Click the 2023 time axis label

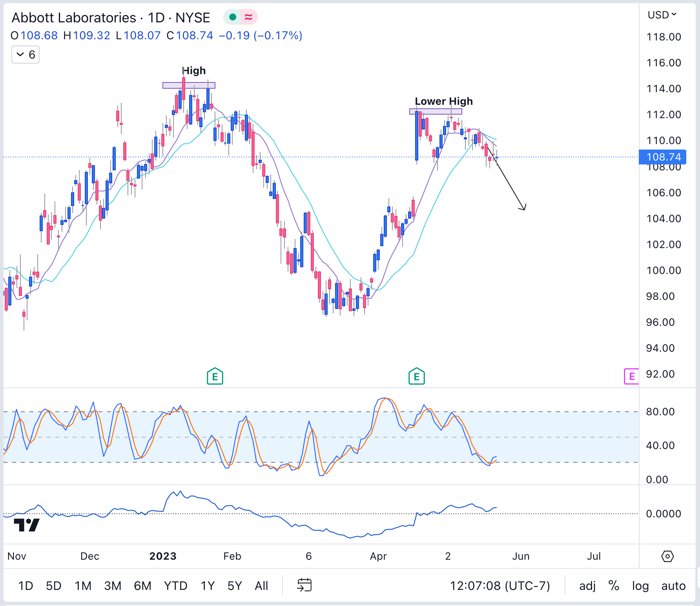click(x=163, y=556)
